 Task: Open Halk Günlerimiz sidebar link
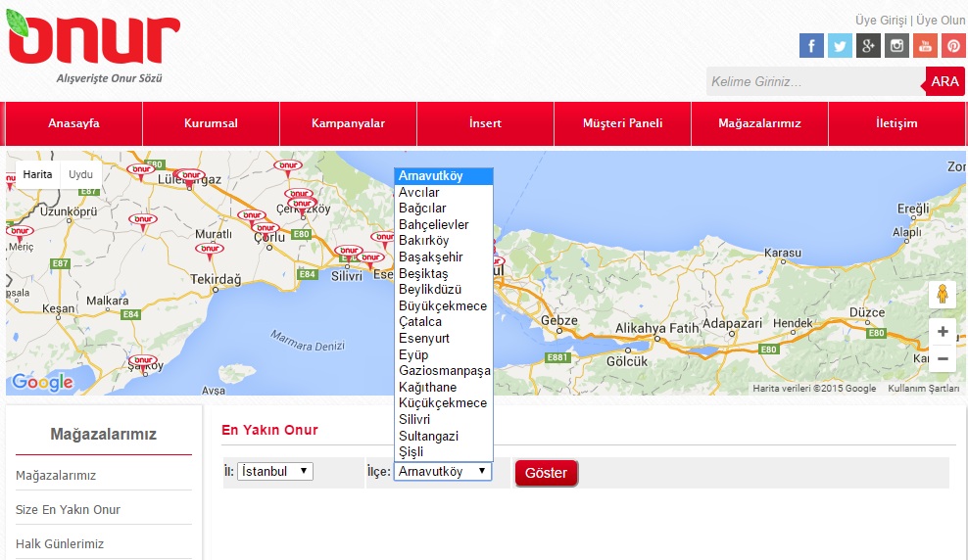point(60,544)
